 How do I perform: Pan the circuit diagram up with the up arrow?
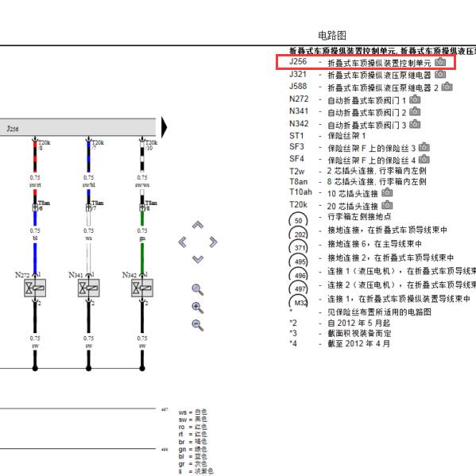coord(198,225)
